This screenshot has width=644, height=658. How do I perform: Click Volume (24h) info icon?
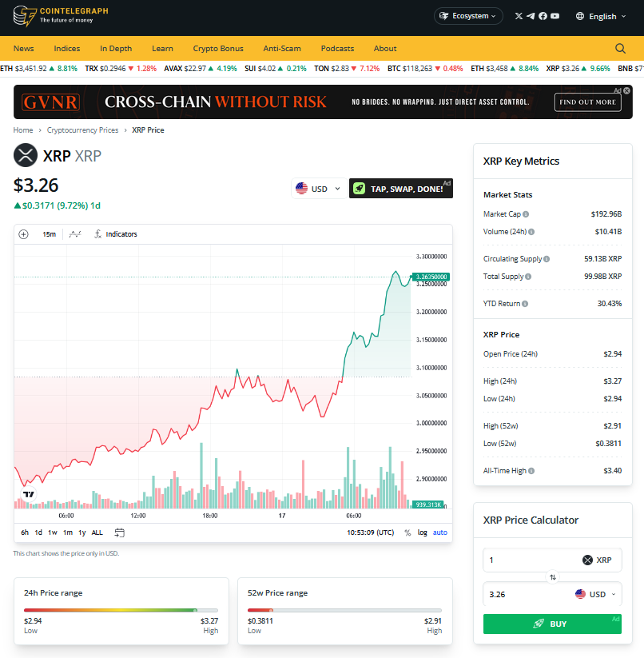tap(531, 232)
